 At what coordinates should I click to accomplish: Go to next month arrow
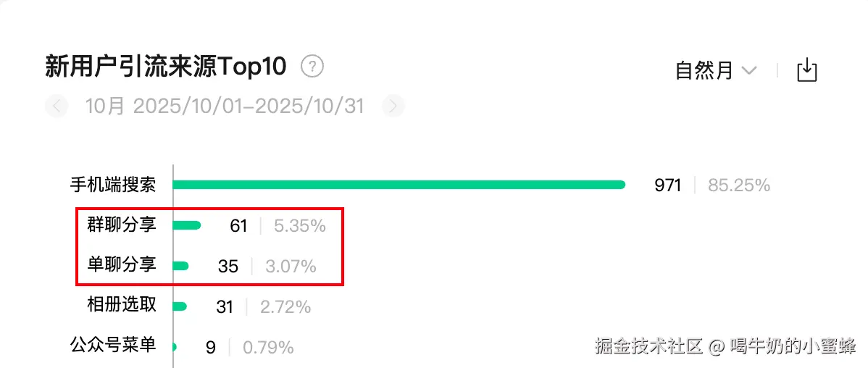pyautogui.click(x=393, y=105)
